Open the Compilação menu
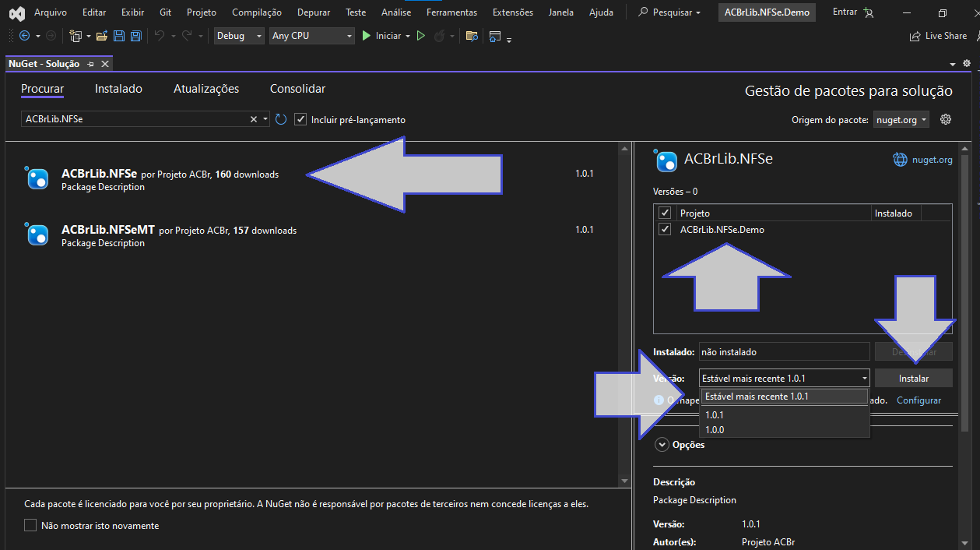The width and height of the screenshot is (980, 550). (257, 12)
